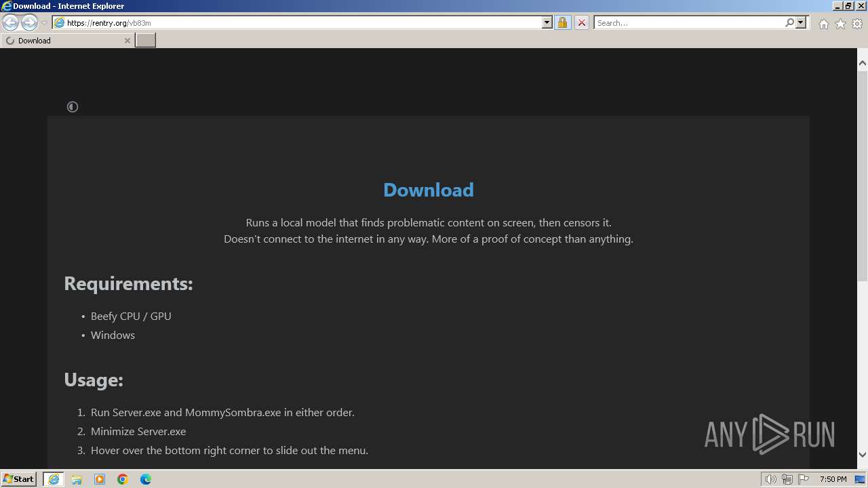
Task: Open a new blank tab
Action: (x=145, y=41)
